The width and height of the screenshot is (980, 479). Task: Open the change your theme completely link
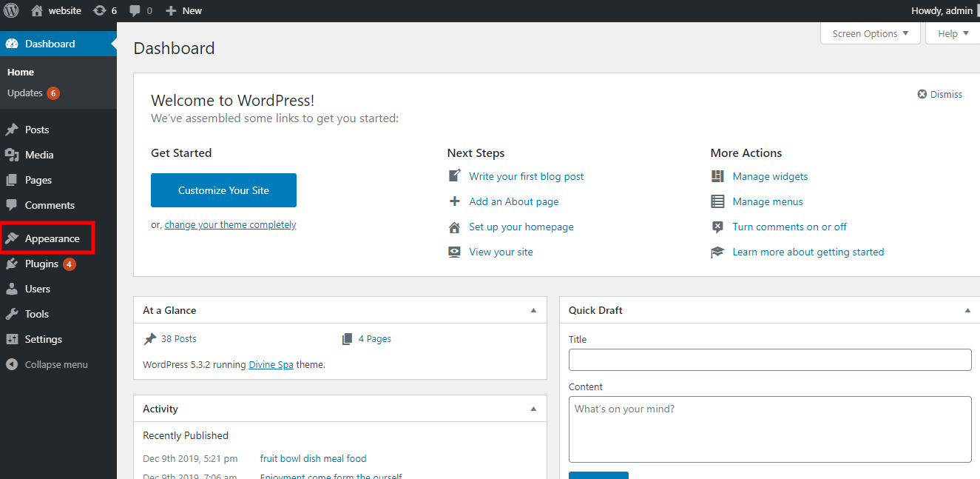tap(229, 224)
